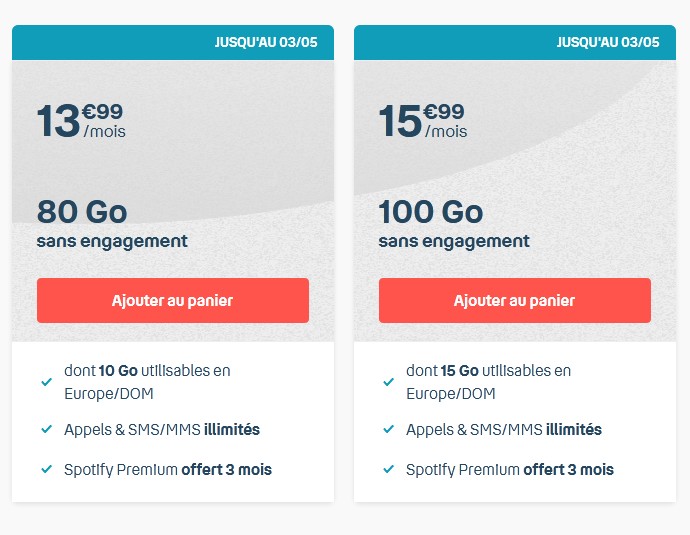This screenshot has height=535, width=690.
Task: Click "Appels & SMS/MMS illimités" in 100 Go plan
Action: (504, 429)
